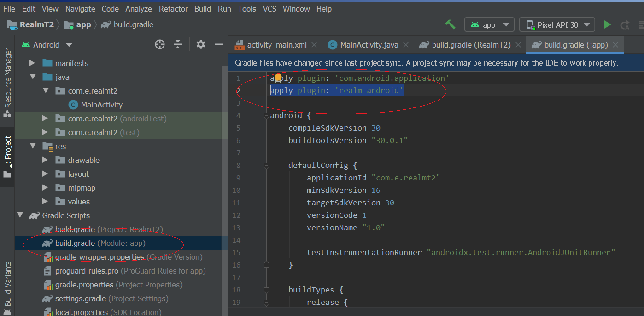Image resolution: width=644 pixels, height=316 pixels.
Task: Open the Tools menu
Action: (247, 9)
